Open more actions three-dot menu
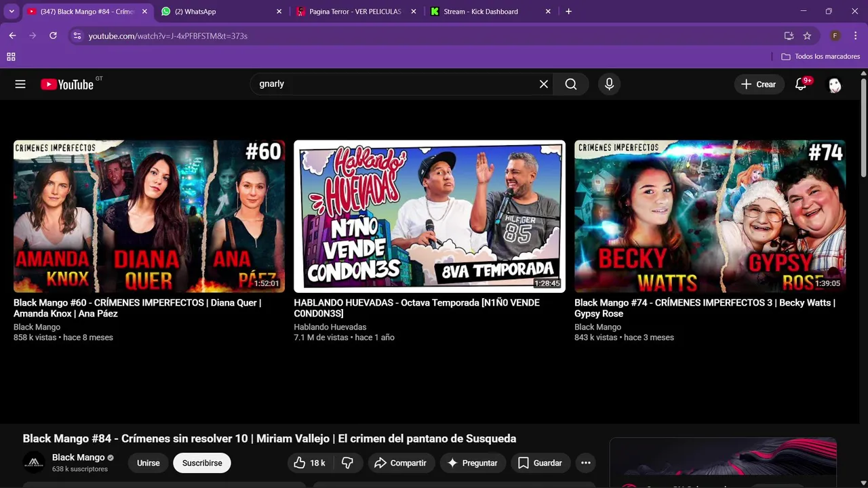The width and height of the screenshot is (868, 488). (x=586, y=463)
